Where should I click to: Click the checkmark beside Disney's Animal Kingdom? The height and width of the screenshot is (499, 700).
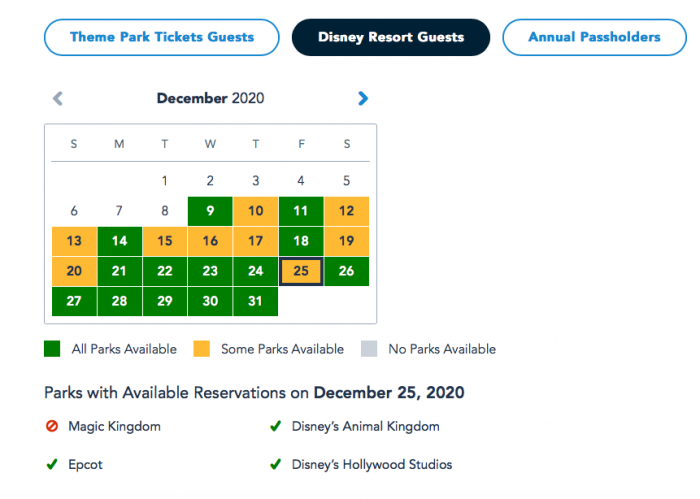[x=275, y=427]
